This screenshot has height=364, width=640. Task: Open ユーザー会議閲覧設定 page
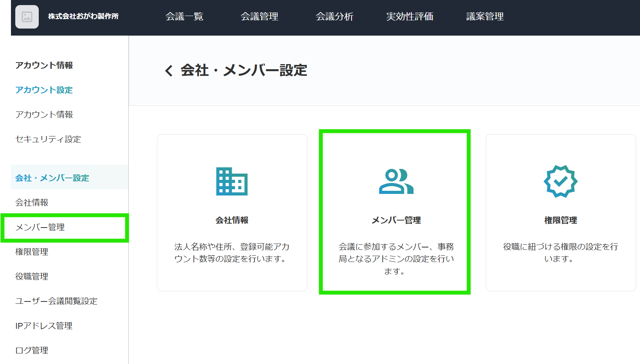[x=56, y=301]
